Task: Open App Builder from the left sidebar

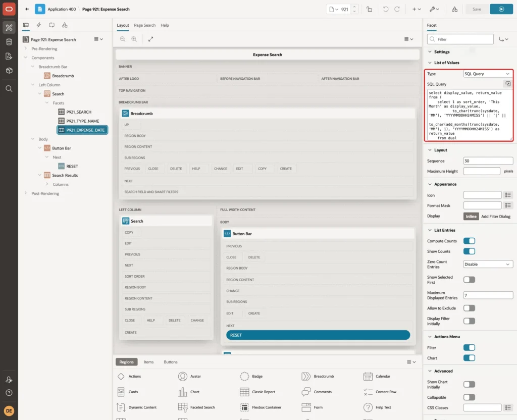Action: coord(9,28)
